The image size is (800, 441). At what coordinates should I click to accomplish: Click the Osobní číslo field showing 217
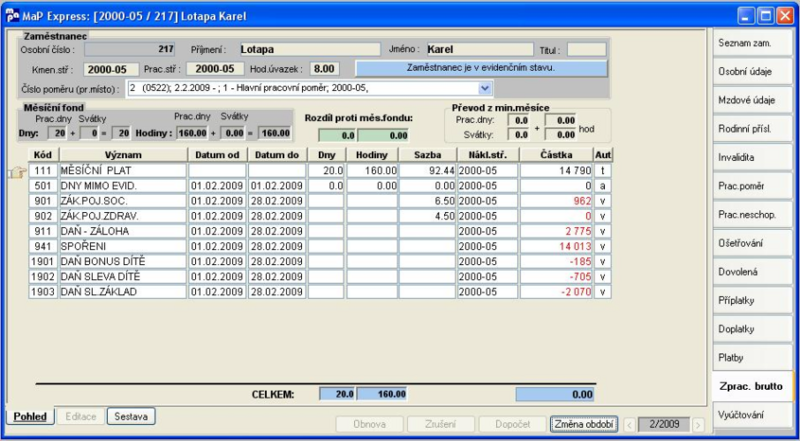click(x=130, y=50)
